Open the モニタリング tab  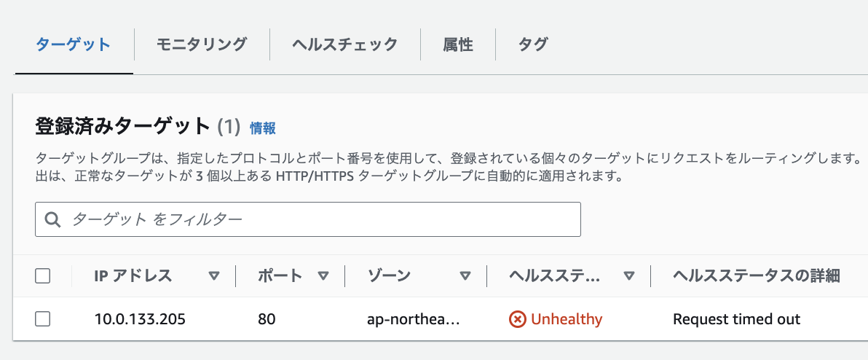(202, 45)
